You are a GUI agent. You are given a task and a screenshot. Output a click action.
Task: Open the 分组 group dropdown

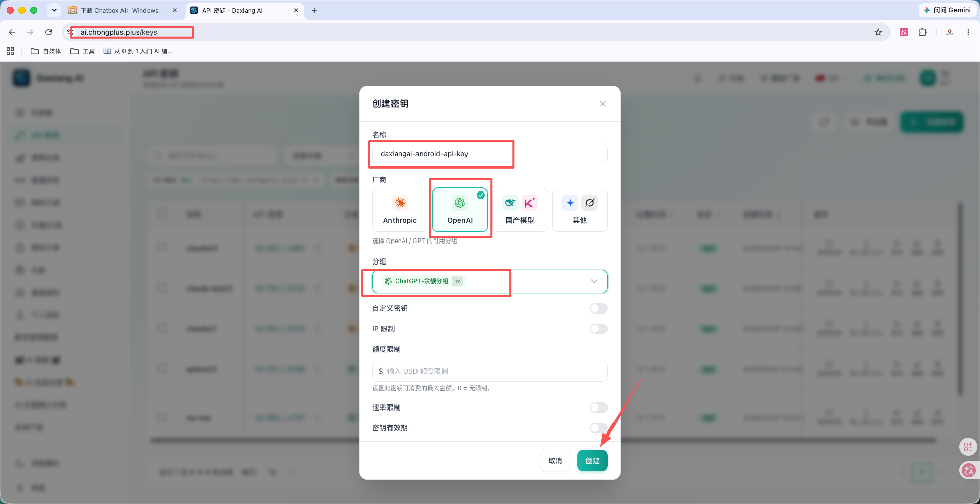point(489,281)
